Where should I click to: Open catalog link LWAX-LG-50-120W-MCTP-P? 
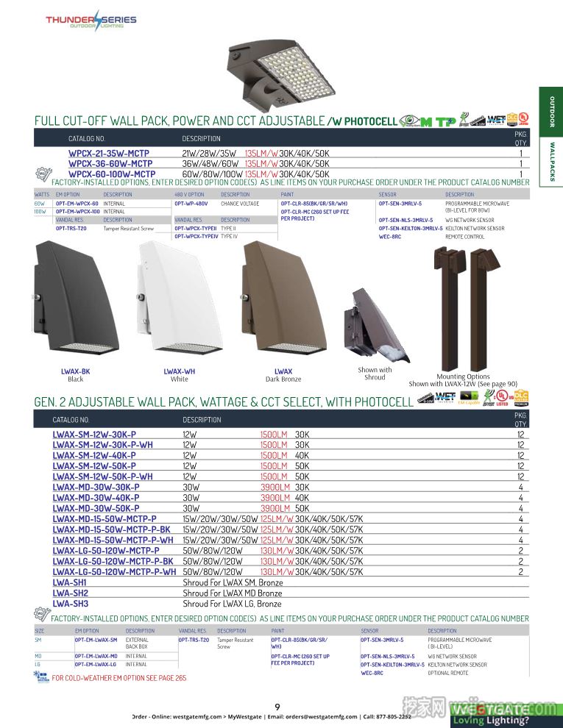pos(106,551)
